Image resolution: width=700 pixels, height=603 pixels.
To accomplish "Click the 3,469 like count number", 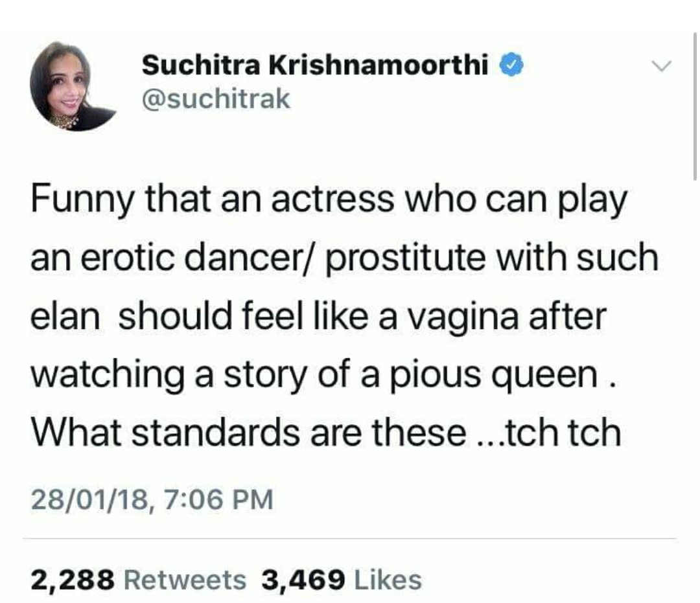I will pyautogui.click(x=303, y=578).
